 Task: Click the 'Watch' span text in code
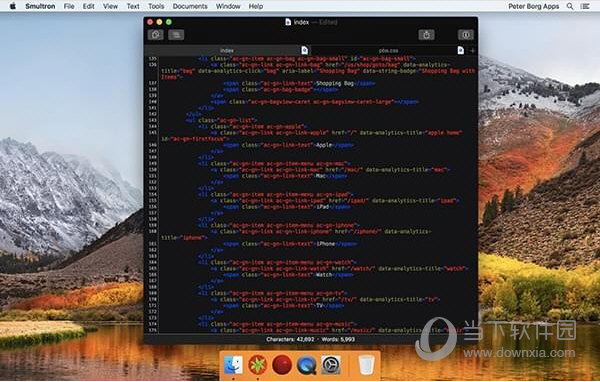tap(323, 275)
